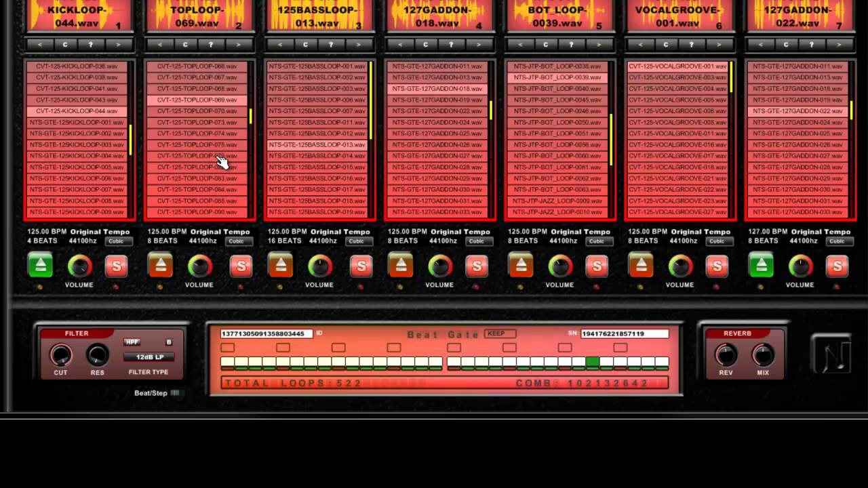Click the filter CUT knob
Screen dimensions: 868x488
tap(61, 354)
